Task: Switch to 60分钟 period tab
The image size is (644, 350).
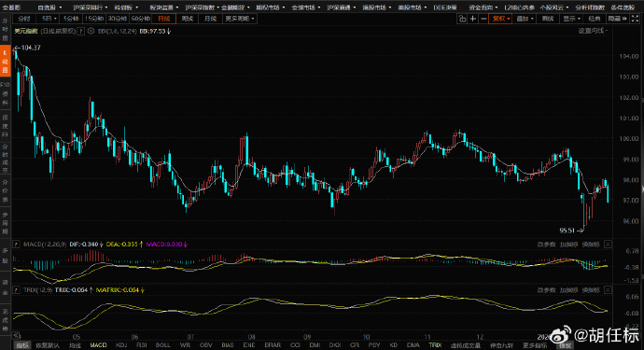Action: (x=140, y=19)
